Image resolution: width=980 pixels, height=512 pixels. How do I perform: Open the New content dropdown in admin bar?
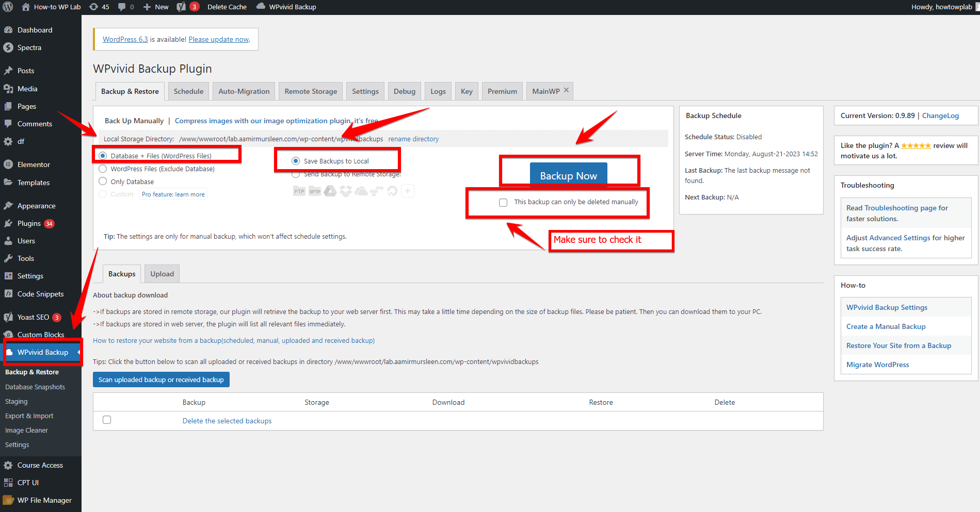[156, 7]
